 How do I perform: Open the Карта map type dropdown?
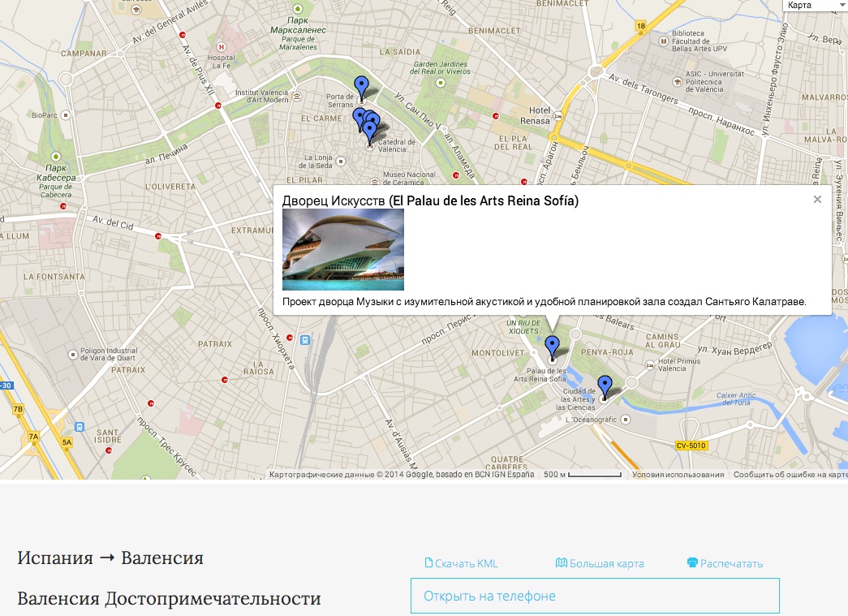815,5
